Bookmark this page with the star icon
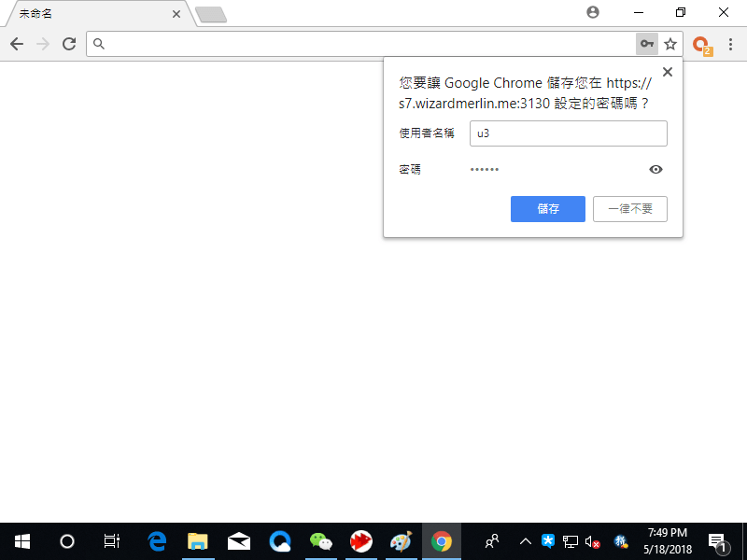The width and height of the screenshot is (747, 560). pos(670,44)
